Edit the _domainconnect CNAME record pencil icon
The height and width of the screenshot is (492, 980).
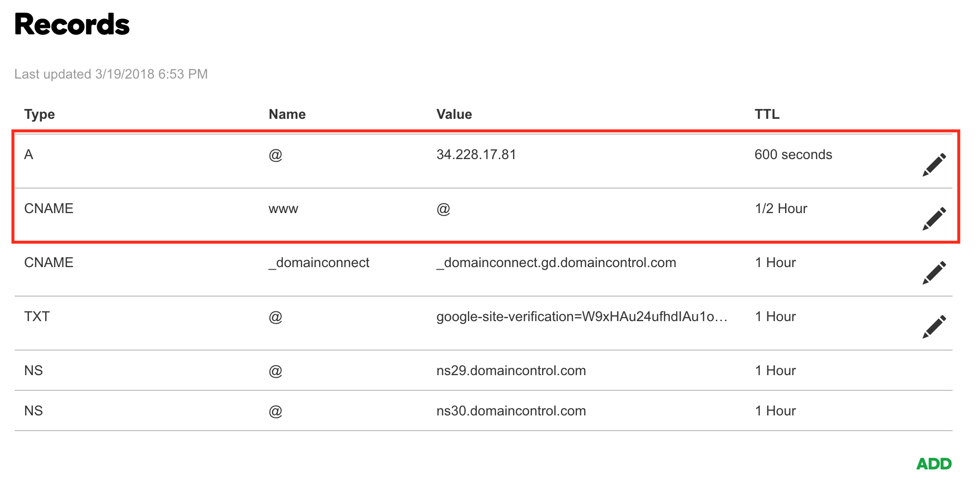[x=934, y=273]
